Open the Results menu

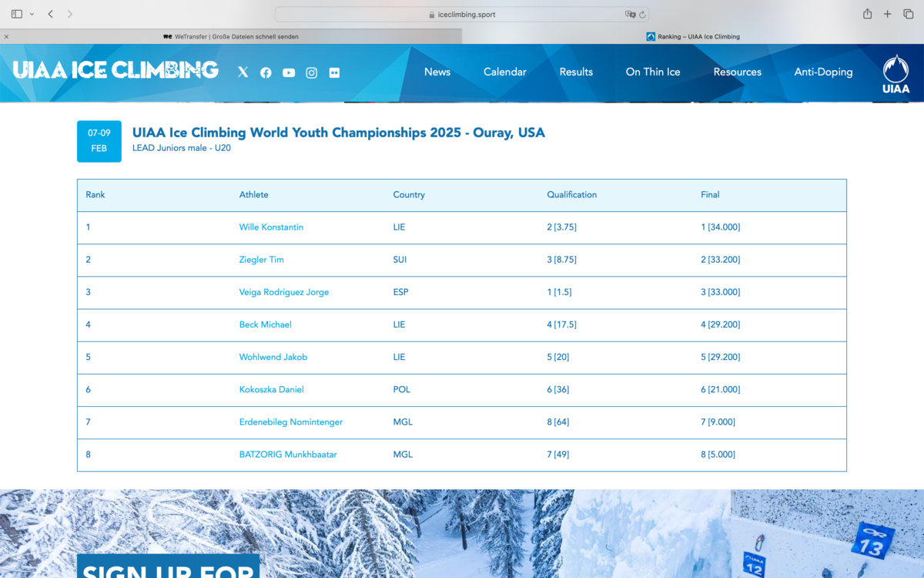(x=576, y=72)
